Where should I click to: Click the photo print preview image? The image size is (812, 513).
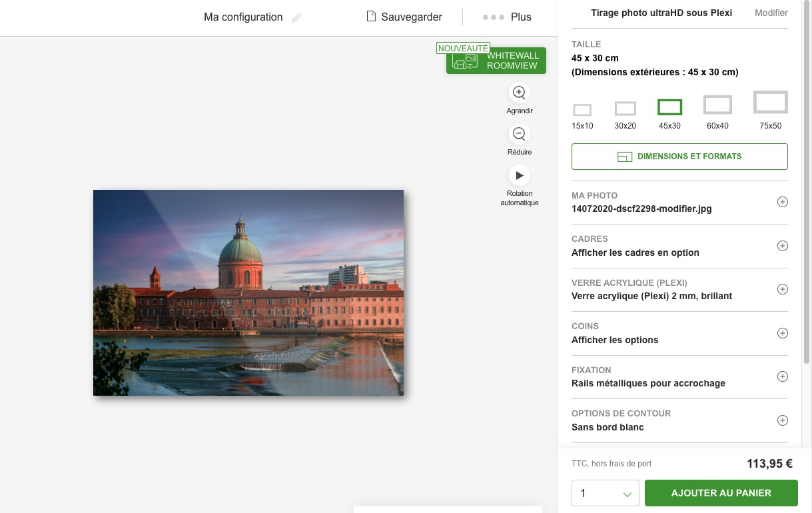[x=248, y=292]
